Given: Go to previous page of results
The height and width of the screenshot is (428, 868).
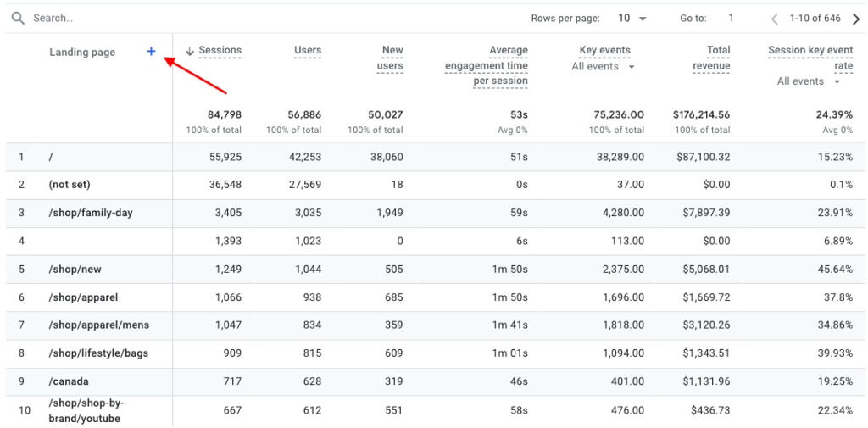Looking at the screenshot, I should tap(775, 19).
